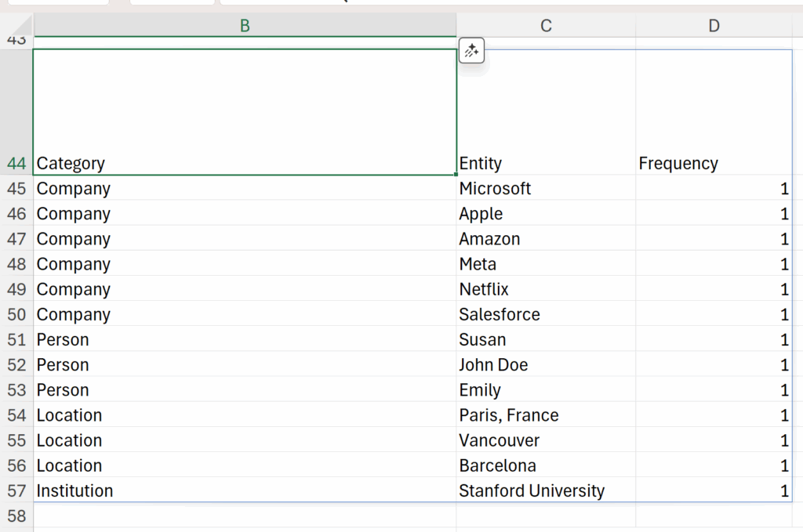Click the Salesforce cell
Screen dimensions: 803x532
pyautogui.click(x=546, y=314)
